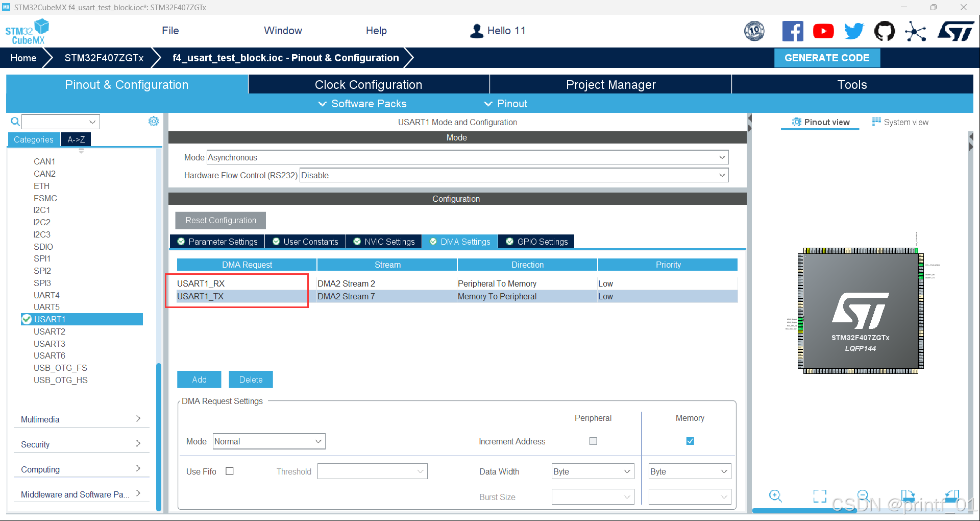Sort table by Priority column header
This screenshot has width=980, height=521.
pos(668,265)
